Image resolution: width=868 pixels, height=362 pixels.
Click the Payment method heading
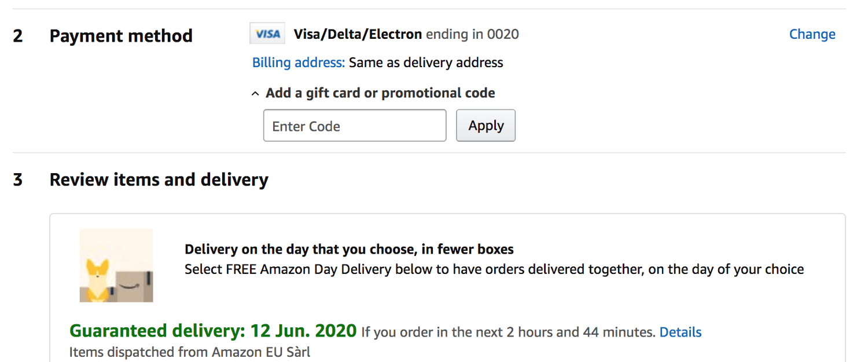(x=121, y=36)
